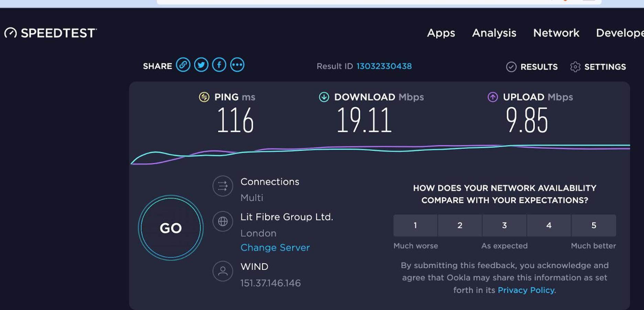Open more share options ellipsis icon
This screenshot has width=644, height=310.
(x=237, y=65)
